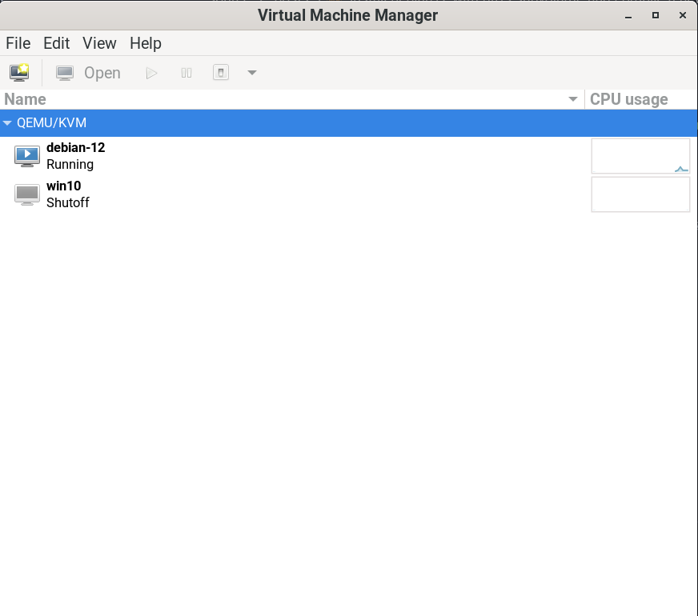Open the shutdown options dropdown arrow

(252, 73)
